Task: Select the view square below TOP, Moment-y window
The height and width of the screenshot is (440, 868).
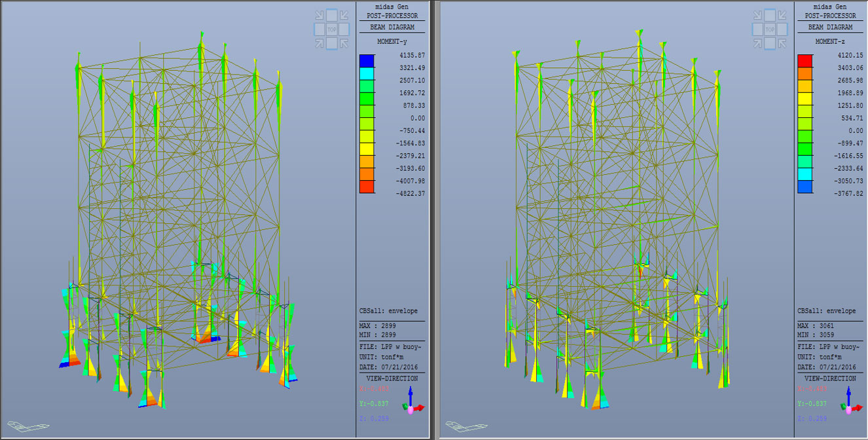Action: [332, 43]
